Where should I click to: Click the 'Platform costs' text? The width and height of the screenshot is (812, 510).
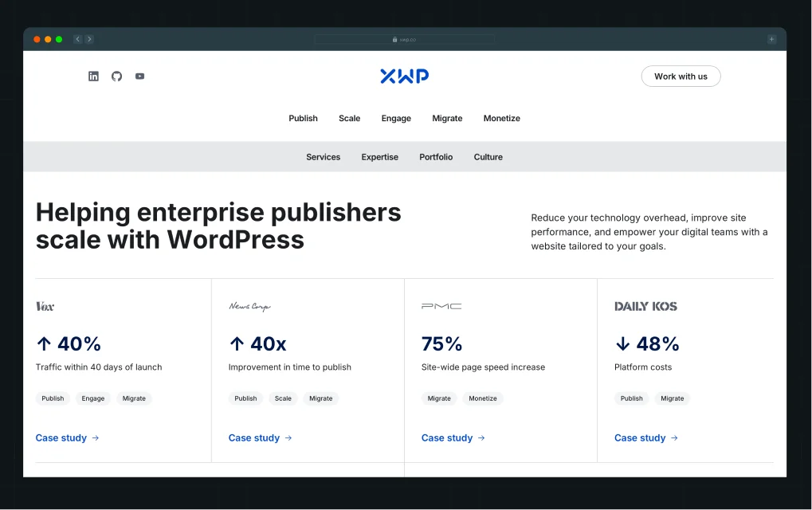click(x=643, y=367)
